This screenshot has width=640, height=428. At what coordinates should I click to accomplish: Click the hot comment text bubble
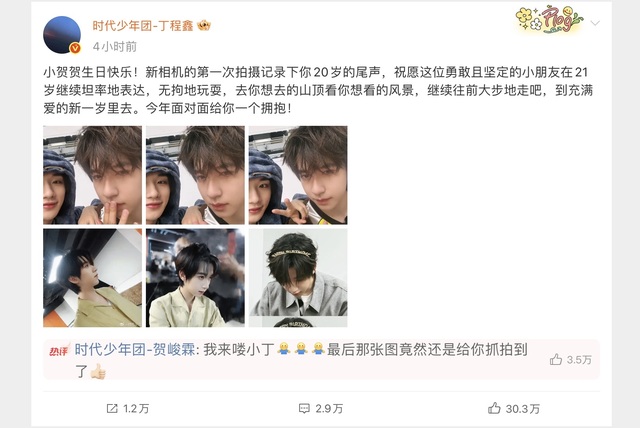[322, 359]
